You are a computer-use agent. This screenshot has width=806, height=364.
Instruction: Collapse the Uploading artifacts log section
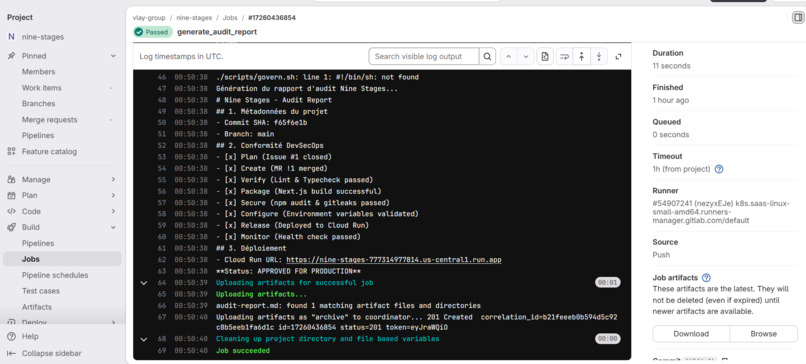143,283
